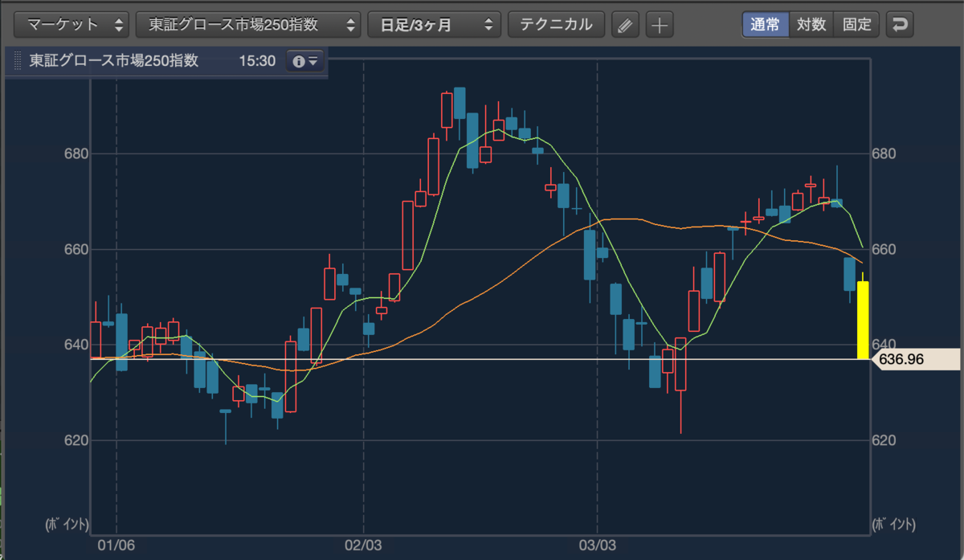Click the return arrow reset icon

click(900, 24)
